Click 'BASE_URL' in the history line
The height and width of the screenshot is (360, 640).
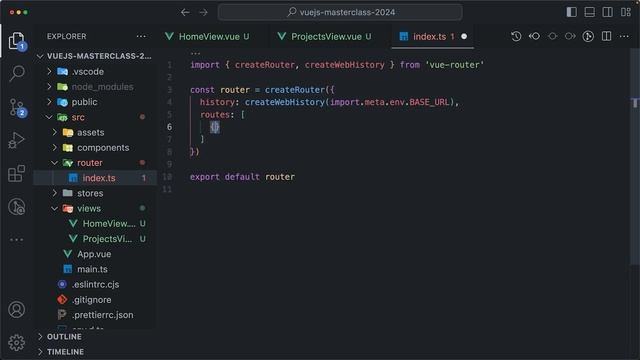429,102
